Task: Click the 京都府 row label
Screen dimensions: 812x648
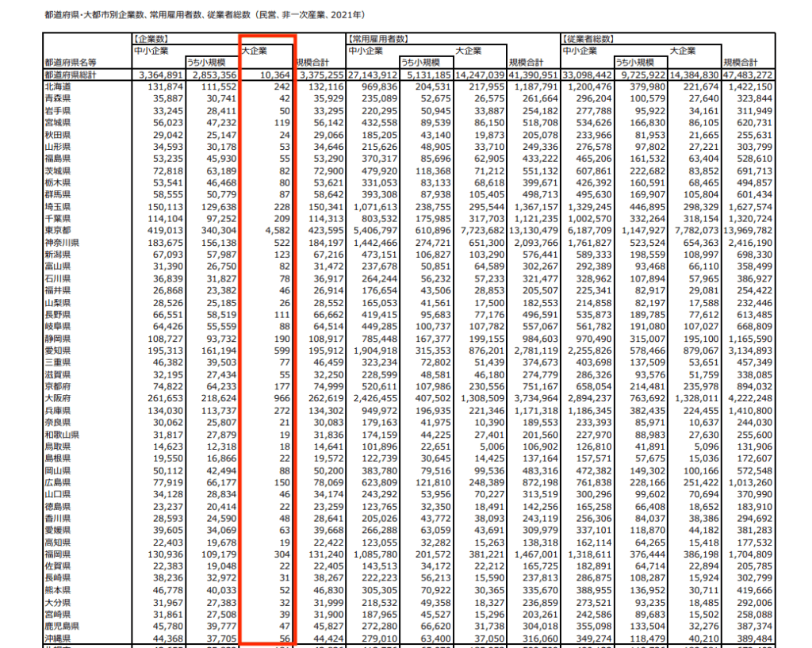Action: pyautogui.click(x=57, y=386)
